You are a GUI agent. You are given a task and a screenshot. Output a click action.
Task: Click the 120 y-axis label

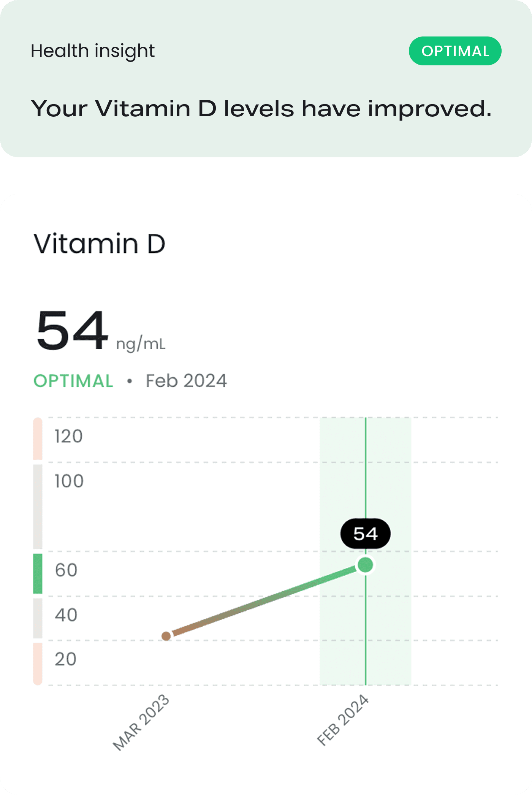68,436
